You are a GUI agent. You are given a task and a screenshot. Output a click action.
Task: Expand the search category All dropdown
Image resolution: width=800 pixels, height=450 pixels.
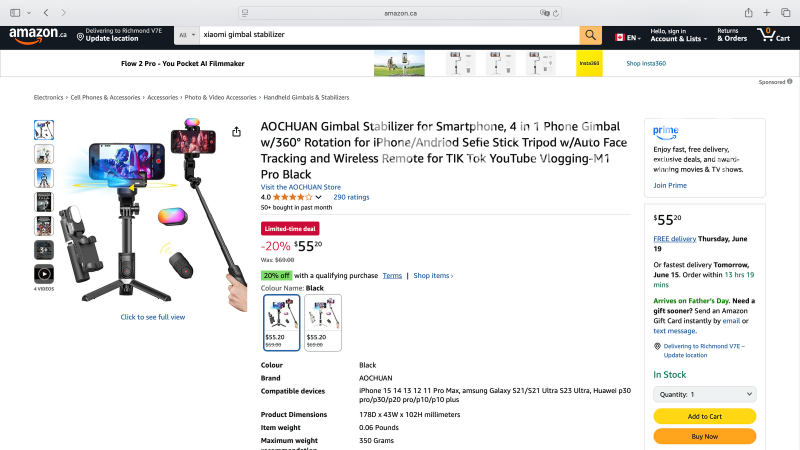pos(187,35)
